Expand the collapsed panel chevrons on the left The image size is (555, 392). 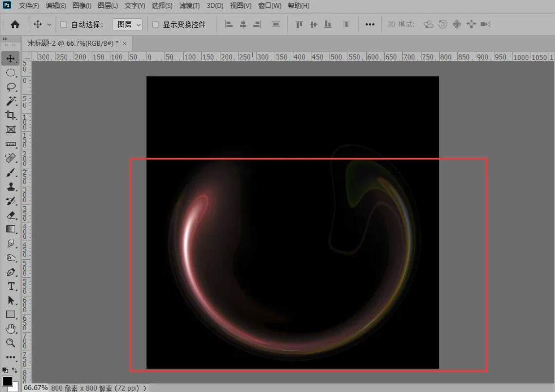point(6,40)
